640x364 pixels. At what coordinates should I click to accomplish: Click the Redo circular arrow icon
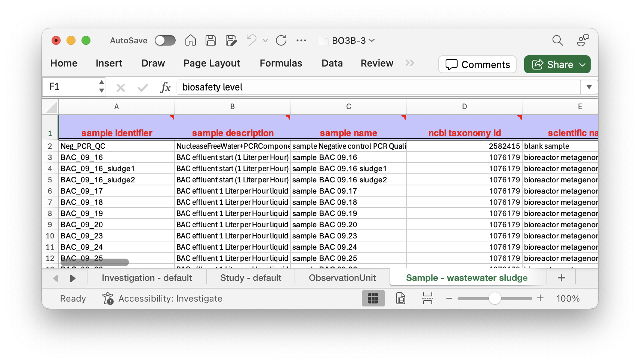coord(281,40)
